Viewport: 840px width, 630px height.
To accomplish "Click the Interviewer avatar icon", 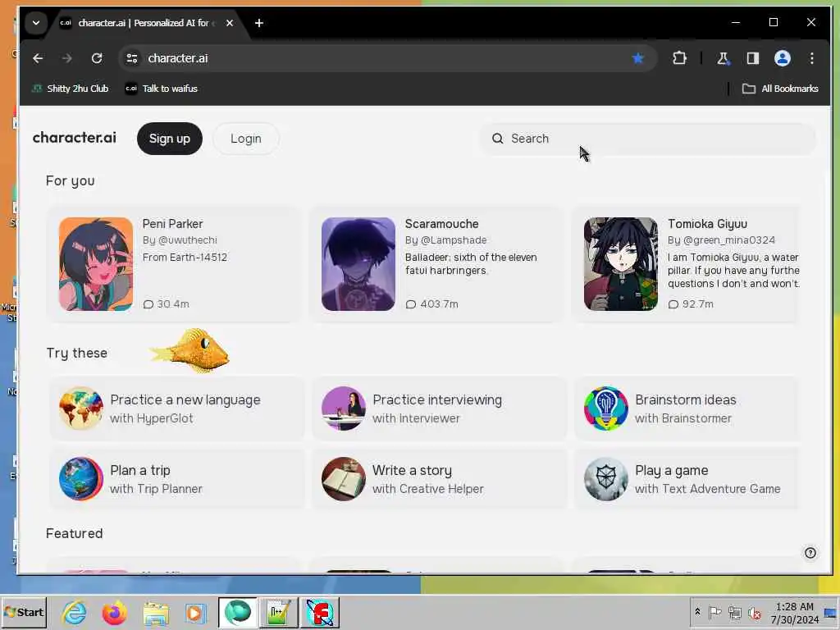I will [344, 409].
